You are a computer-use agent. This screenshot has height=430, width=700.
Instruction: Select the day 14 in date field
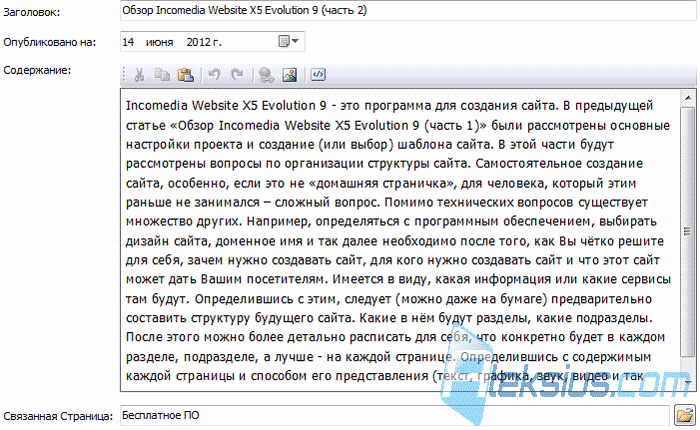128,42
